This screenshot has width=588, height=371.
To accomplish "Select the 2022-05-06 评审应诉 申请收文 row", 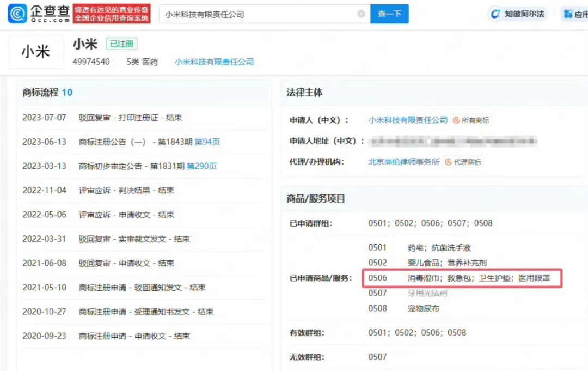I will pos(144,215).
